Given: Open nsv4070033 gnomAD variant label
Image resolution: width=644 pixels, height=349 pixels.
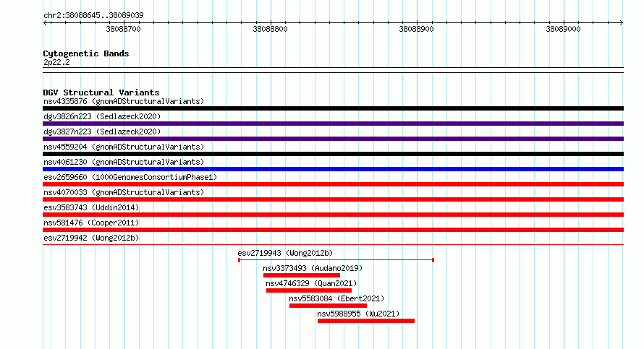Looking at the screenshot, I should [124, 192].
